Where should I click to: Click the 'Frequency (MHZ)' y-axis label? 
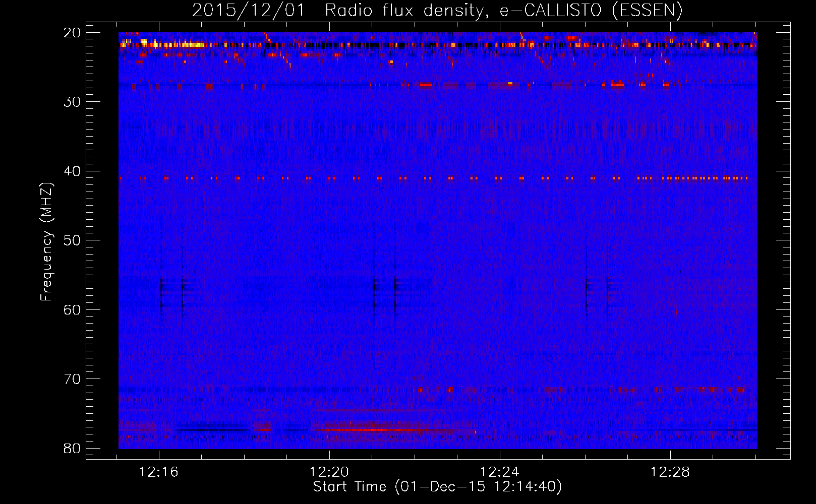46,242
